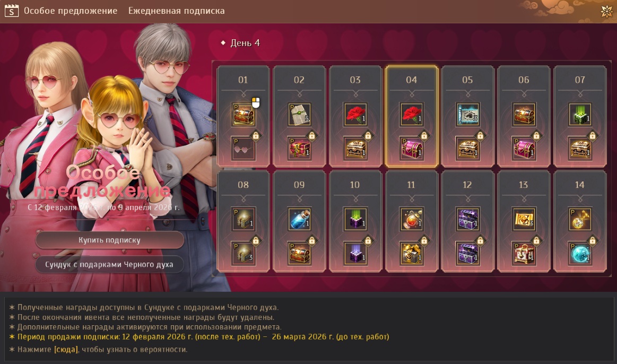Click the pink chest locked reward on Day 04

tap(412, 149)
